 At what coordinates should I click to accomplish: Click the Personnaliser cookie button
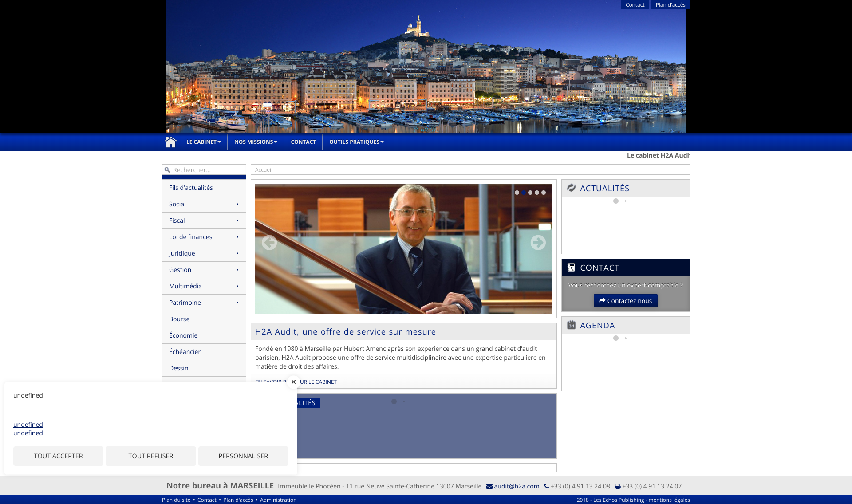click(243, 456)
